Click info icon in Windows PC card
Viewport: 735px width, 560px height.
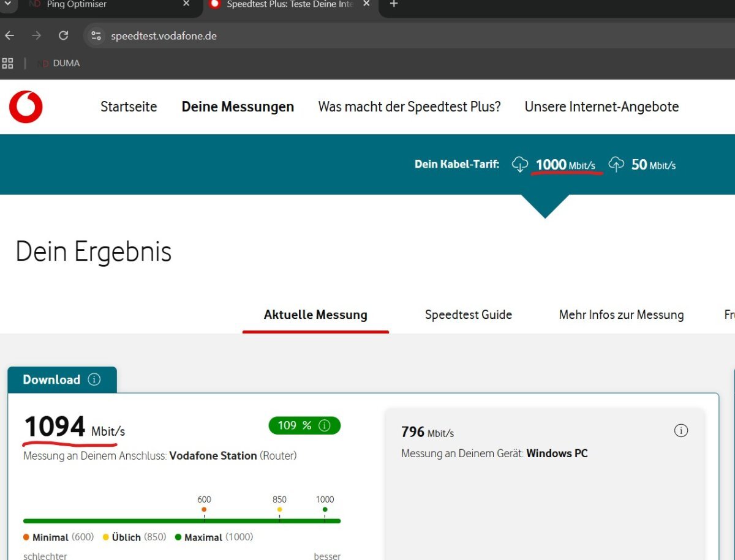[680, 431]
